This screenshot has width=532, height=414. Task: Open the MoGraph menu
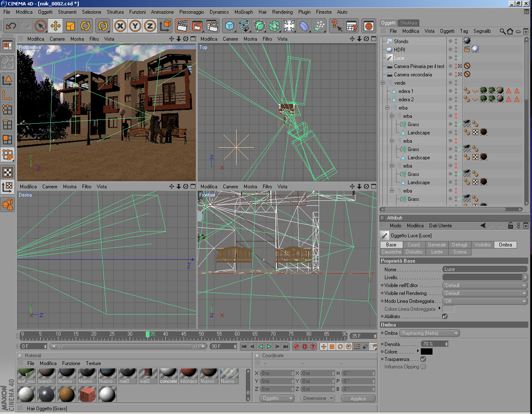[244, 12]
